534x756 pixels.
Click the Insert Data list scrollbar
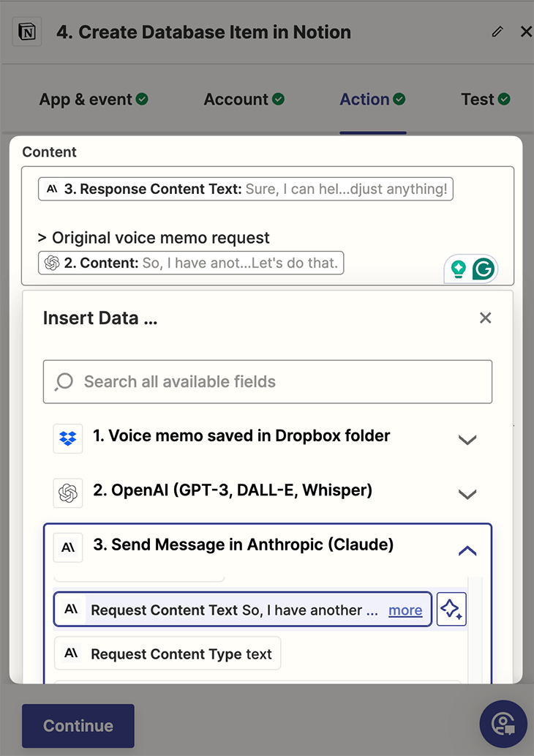(x=475, y=629)
